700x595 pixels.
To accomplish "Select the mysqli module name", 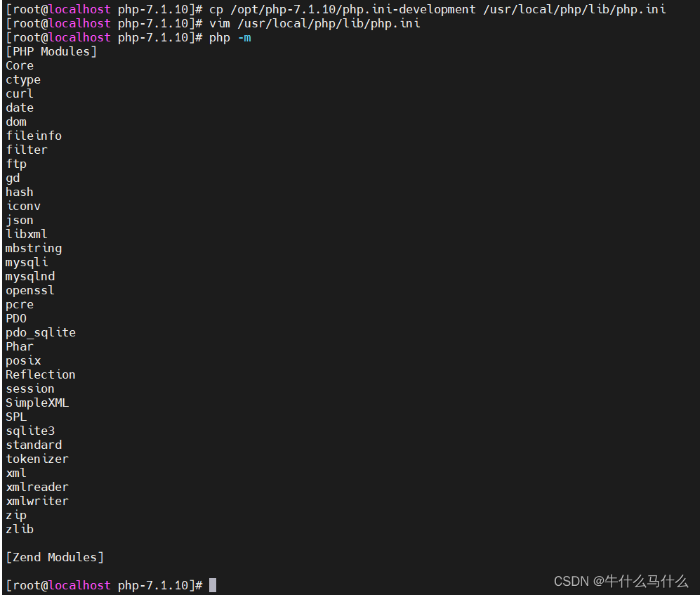I will point(27,262).
